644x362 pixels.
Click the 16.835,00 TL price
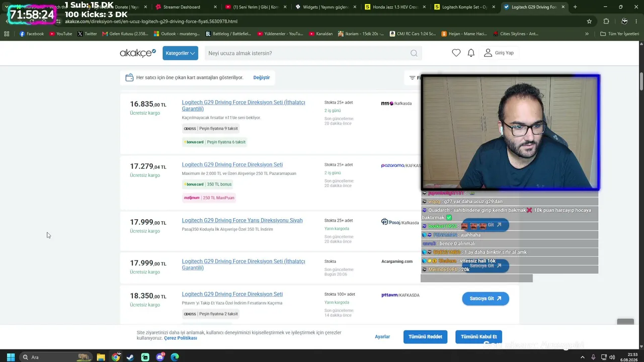pyautogui.click(x=148, y=104)
